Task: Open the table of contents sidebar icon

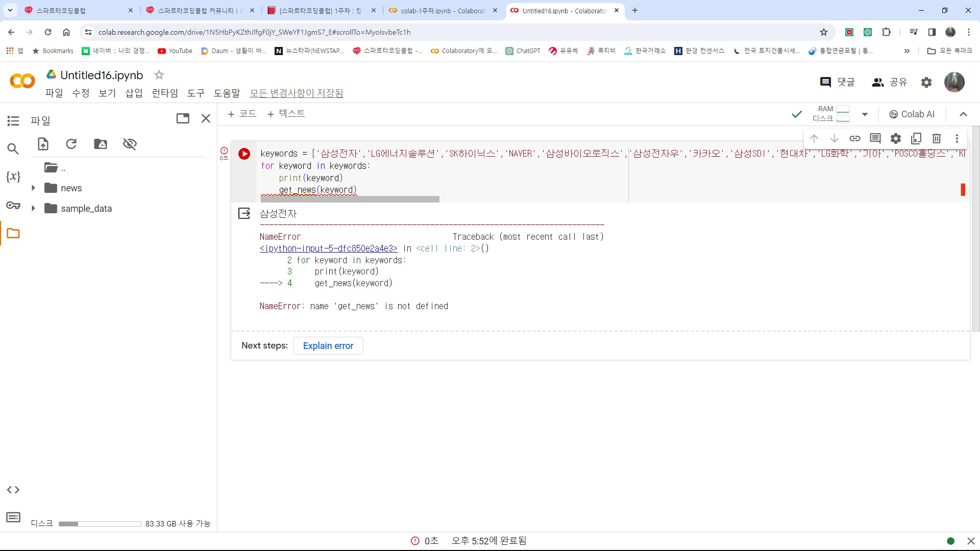Action: (x=13, y=120)
